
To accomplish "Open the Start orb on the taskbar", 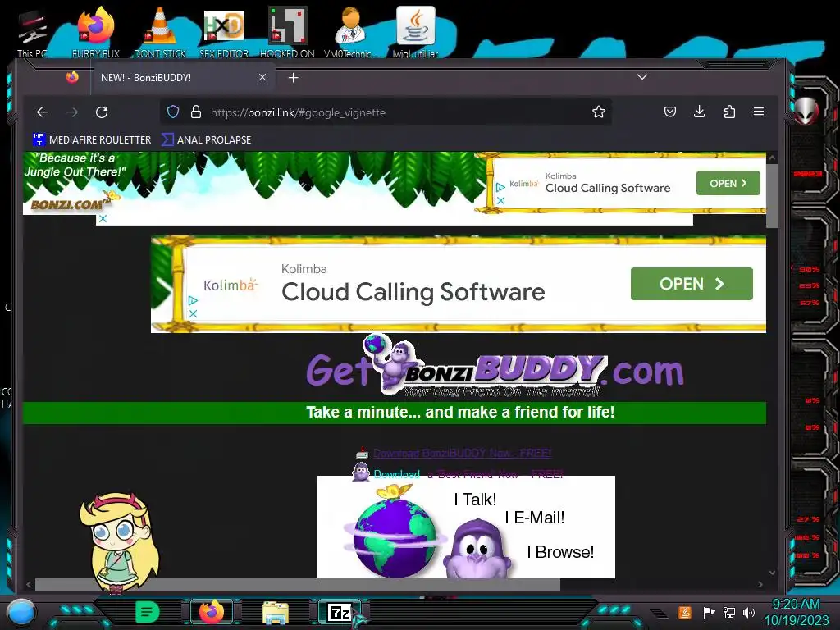I will [x=21, y=612].
